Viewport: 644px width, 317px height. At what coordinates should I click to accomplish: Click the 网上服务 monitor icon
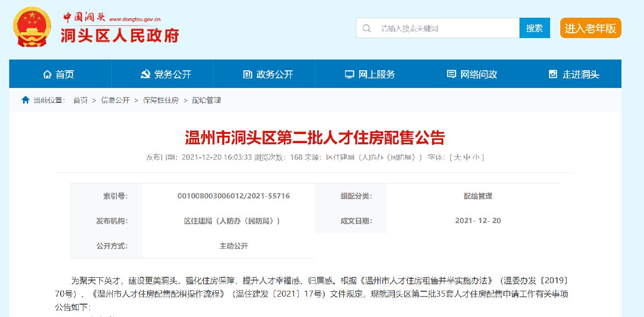(x=349, y=75)
